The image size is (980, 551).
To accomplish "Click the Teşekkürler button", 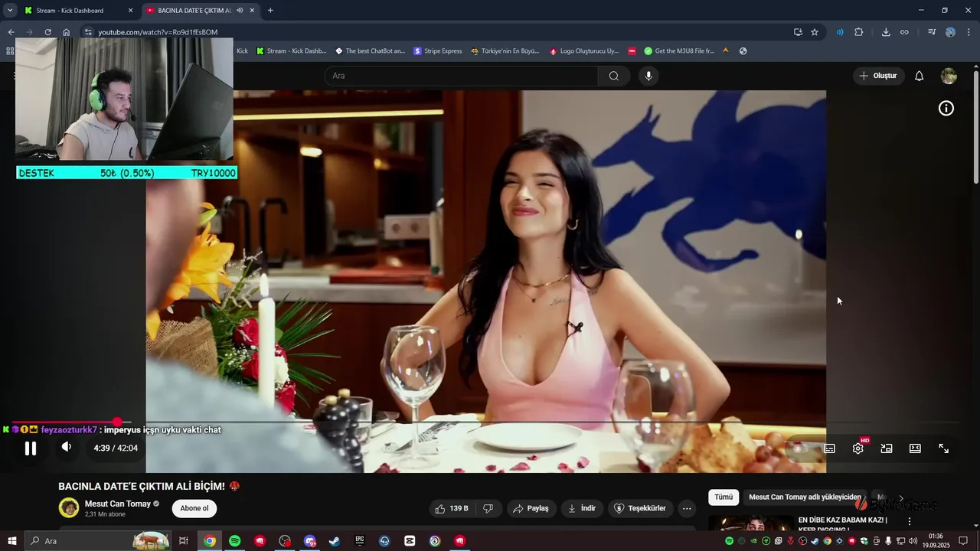I will [x=640, y=508].
